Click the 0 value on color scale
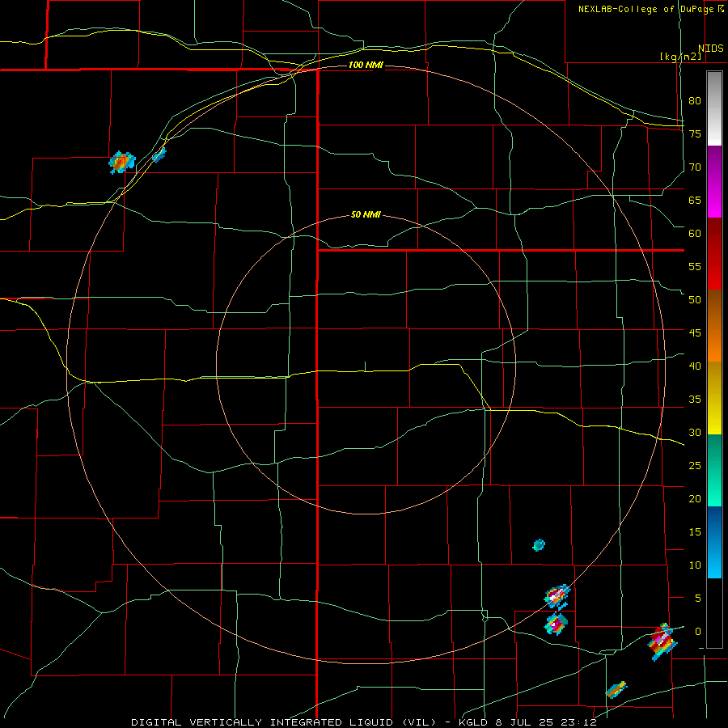 coord(698,632)
